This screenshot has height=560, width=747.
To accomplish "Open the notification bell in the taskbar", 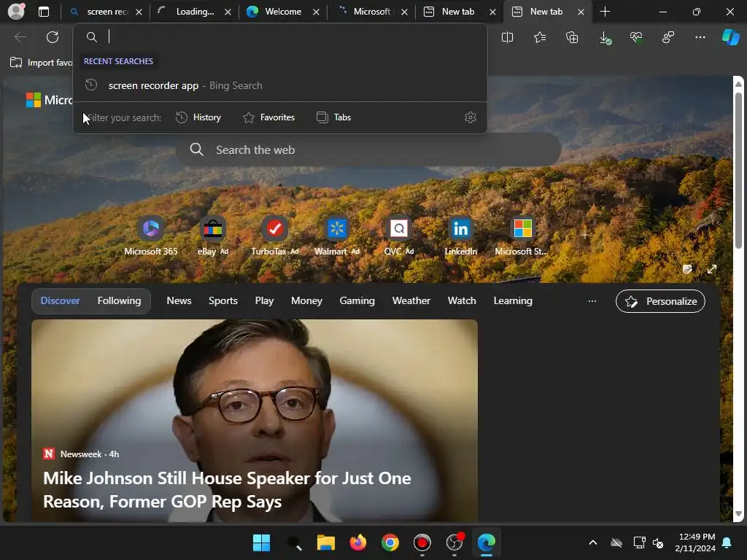I will click(727, 542).
